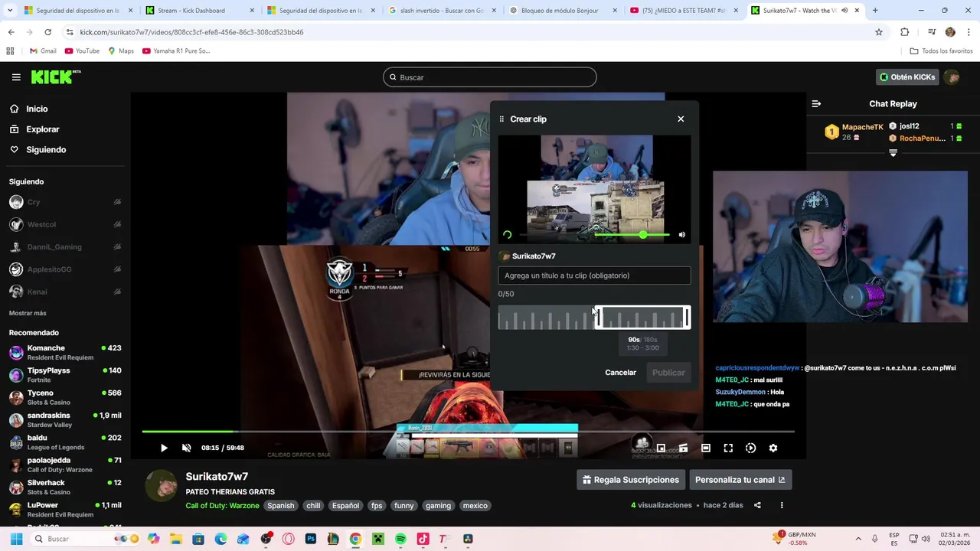Click the KICK logo

click(x=55, y=77)
